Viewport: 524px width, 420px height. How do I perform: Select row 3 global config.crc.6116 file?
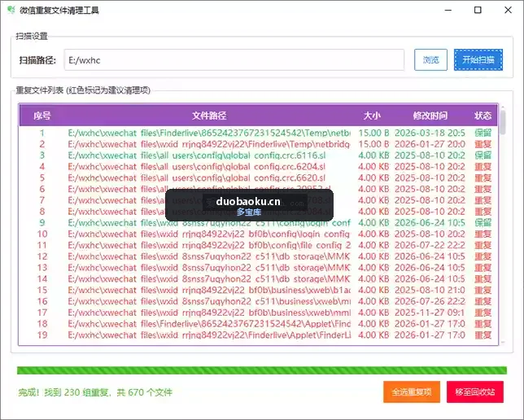(258, 155)
